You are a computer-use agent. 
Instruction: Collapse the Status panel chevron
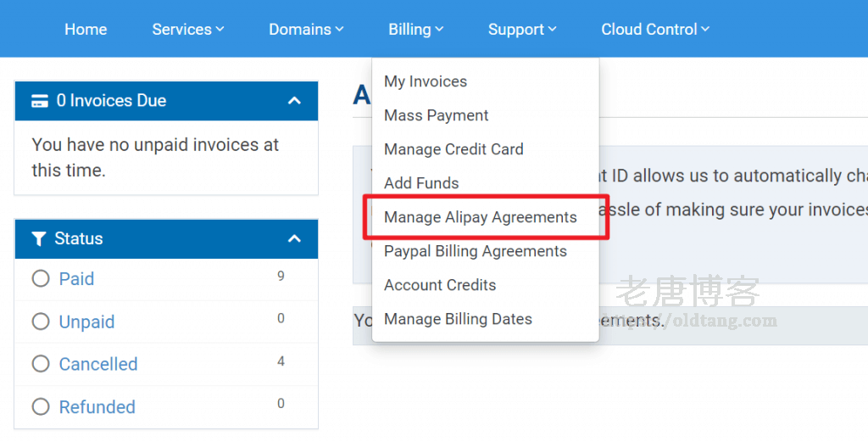click(294, 239)
